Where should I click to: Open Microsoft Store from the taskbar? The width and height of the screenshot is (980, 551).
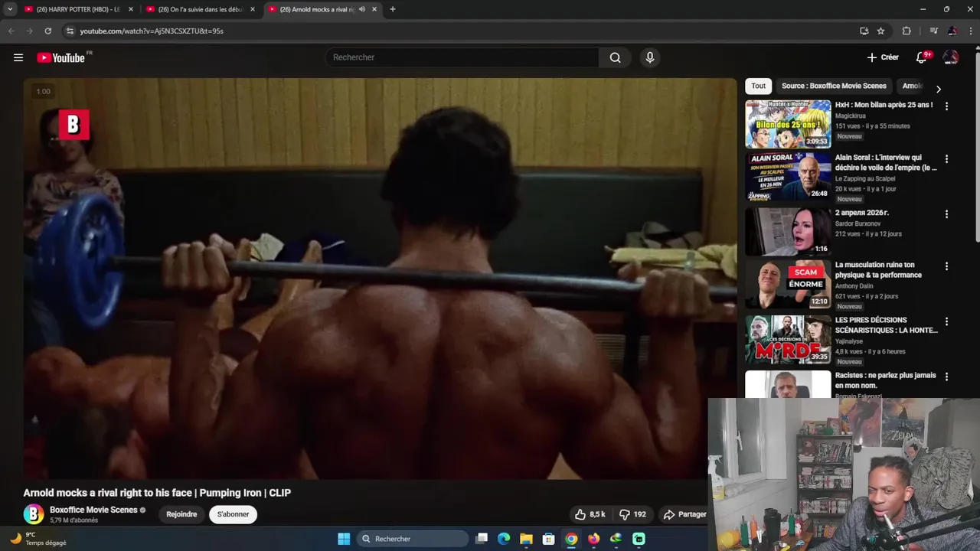[548, 539]
